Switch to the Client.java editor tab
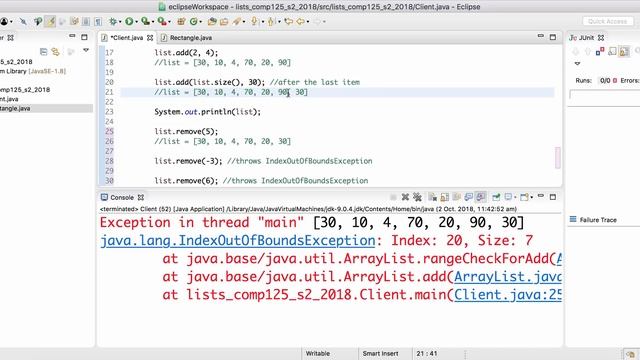 coord(127,38)
